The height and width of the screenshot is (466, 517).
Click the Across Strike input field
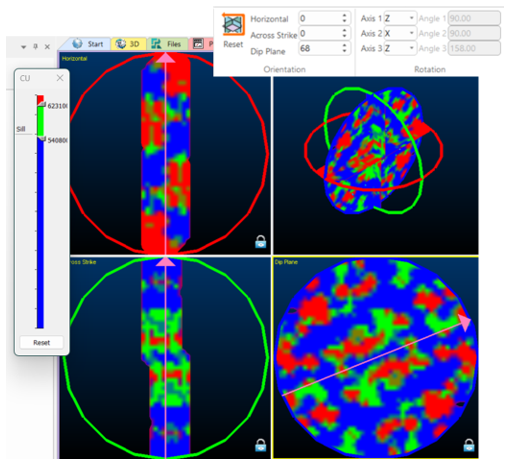click(320, 33)
